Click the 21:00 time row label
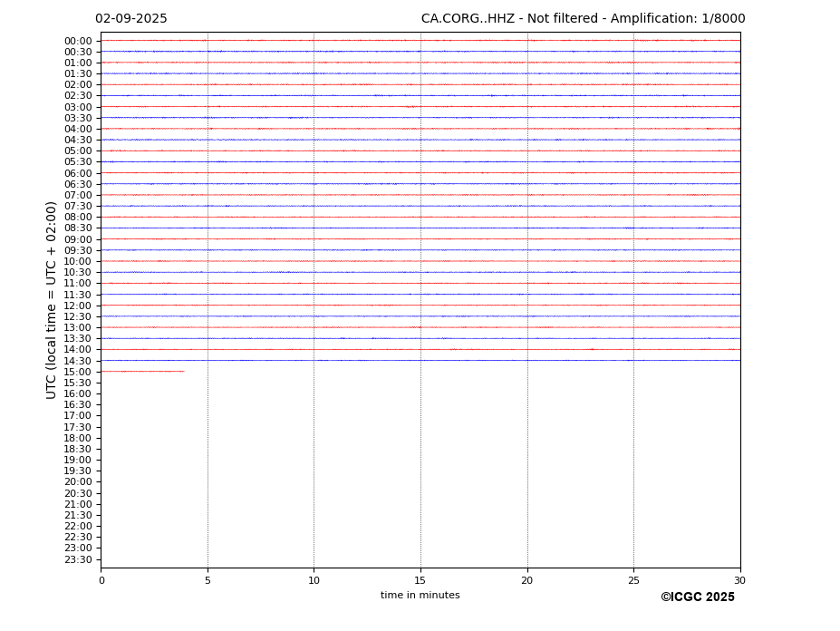Image resolution: width=840 pixels, height=631 pixels. (78, 504)
